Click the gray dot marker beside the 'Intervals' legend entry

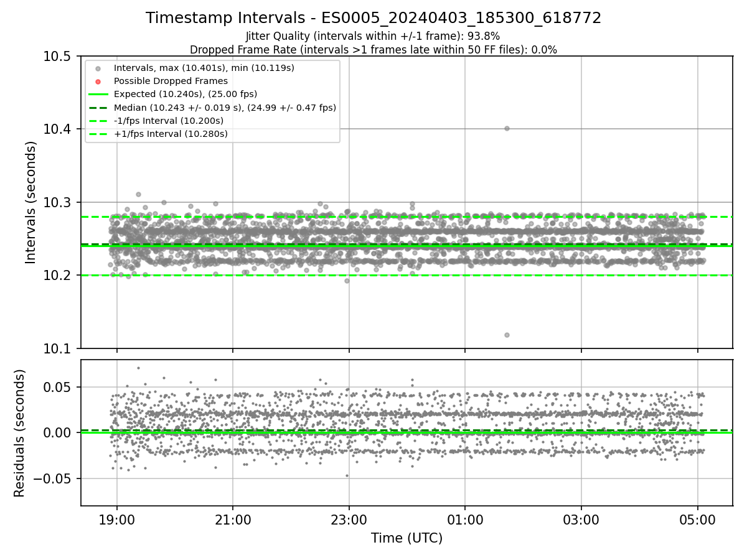point(98,68)
